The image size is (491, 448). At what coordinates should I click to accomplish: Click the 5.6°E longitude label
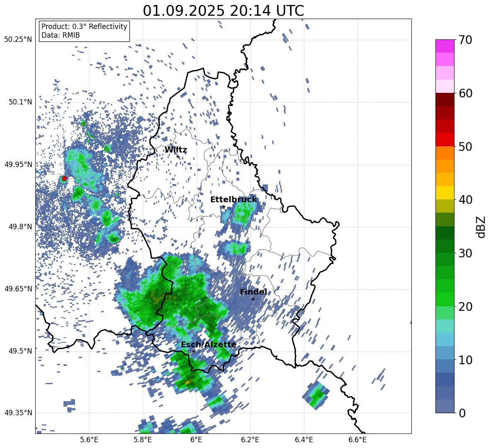pos(89,440)
